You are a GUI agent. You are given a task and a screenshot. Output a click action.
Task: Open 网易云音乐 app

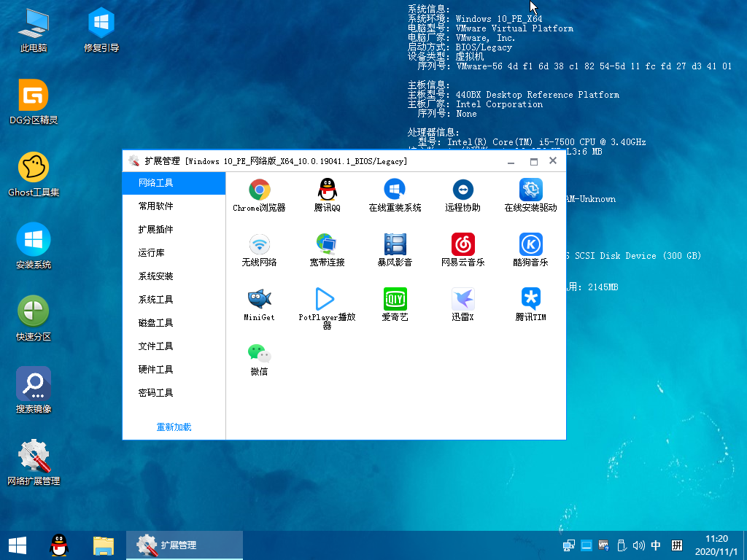[x=462, y=250]
